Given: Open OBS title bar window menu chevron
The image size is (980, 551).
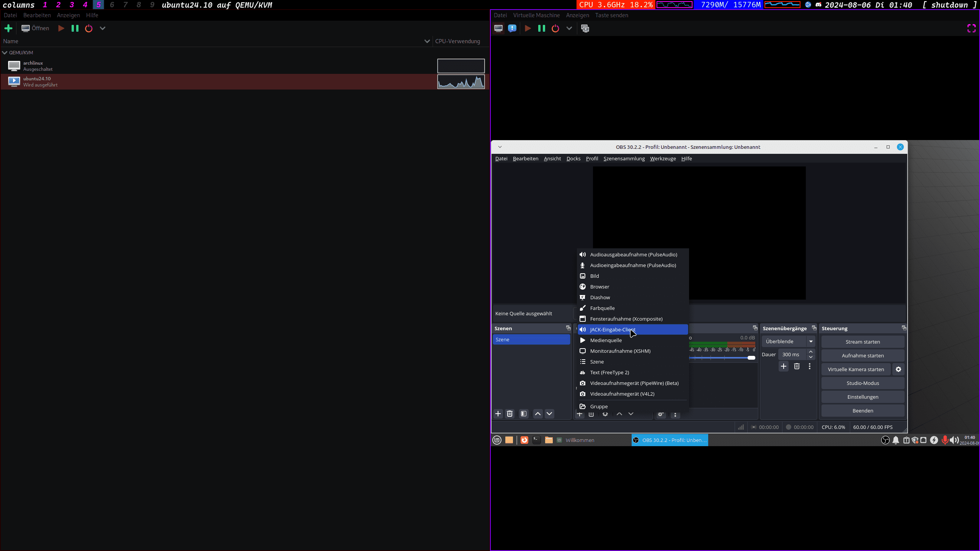Looking at the screenshot, I should tap(500, 147).
